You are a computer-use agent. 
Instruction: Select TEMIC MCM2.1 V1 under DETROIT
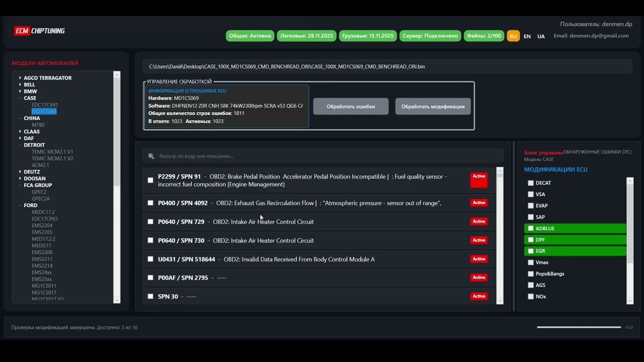[x=52, y=152]
